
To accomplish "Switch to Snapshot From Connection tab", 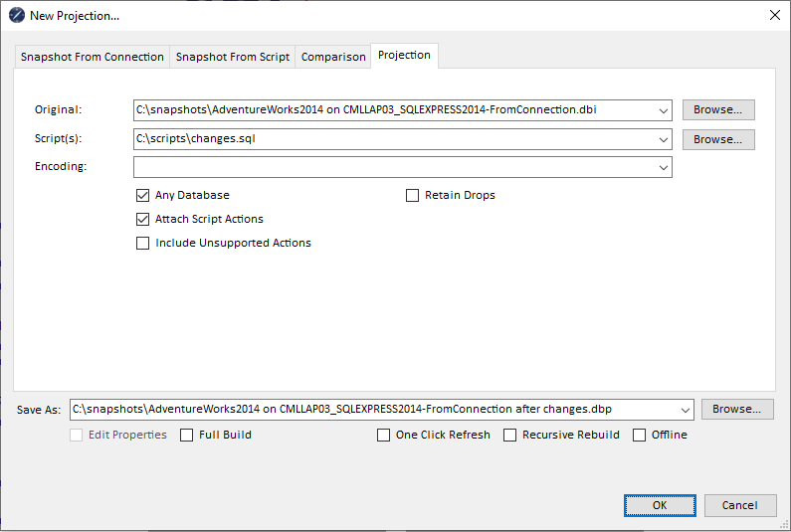I will pyautogui.click(x=93, y=57).
